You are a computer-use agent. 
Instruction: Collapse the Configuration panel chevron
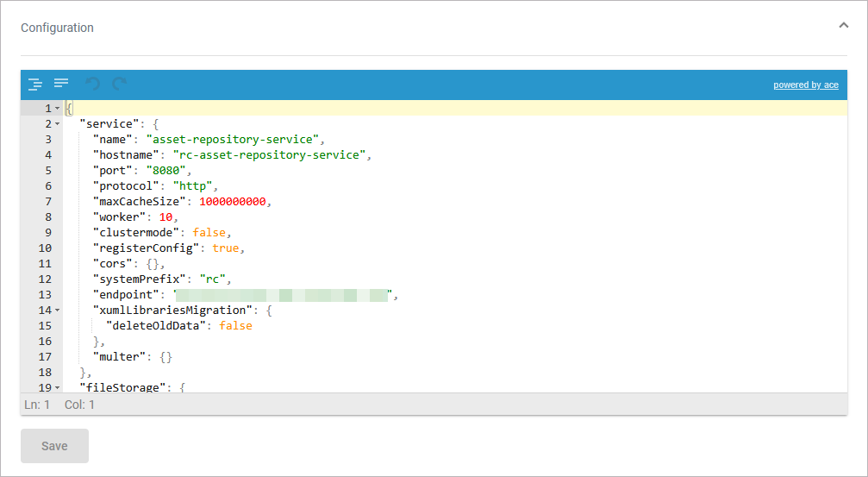(x=844, y=26)
